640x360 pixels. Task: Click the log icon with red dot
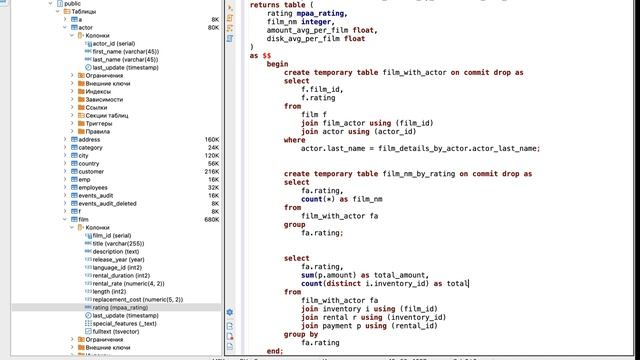tap(230, 336)
